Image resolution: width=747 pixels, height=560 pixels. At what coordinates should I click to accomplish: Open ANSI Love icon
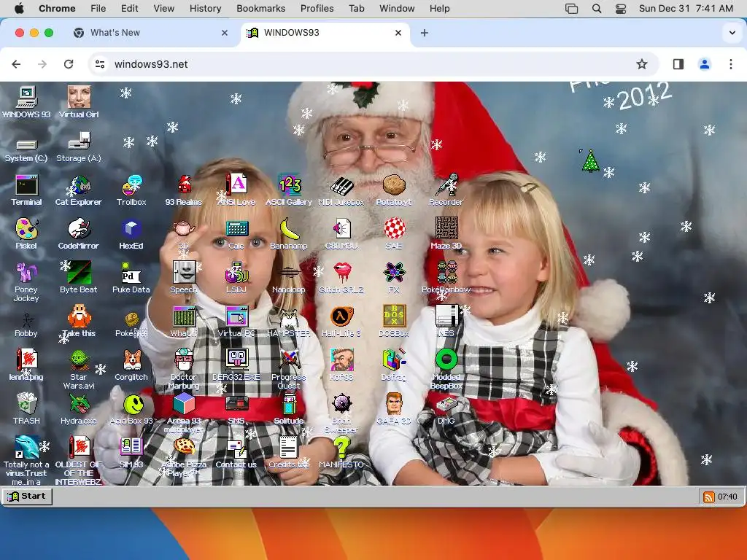coord(236,186)
